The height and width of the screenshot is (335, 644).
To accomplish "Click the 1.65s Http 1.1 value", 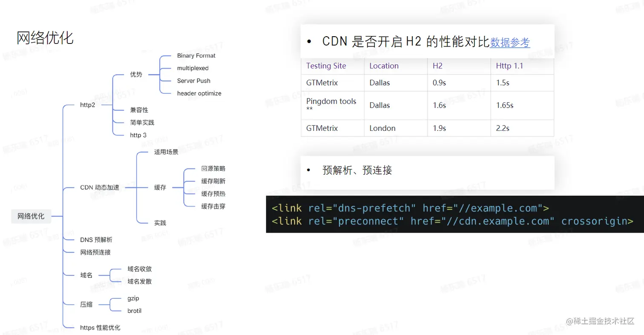I will (x=505, y=105).
